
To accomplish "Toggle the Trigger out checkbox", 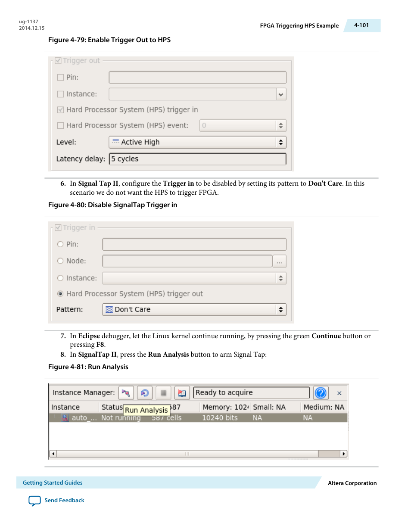I will point(58,61).
